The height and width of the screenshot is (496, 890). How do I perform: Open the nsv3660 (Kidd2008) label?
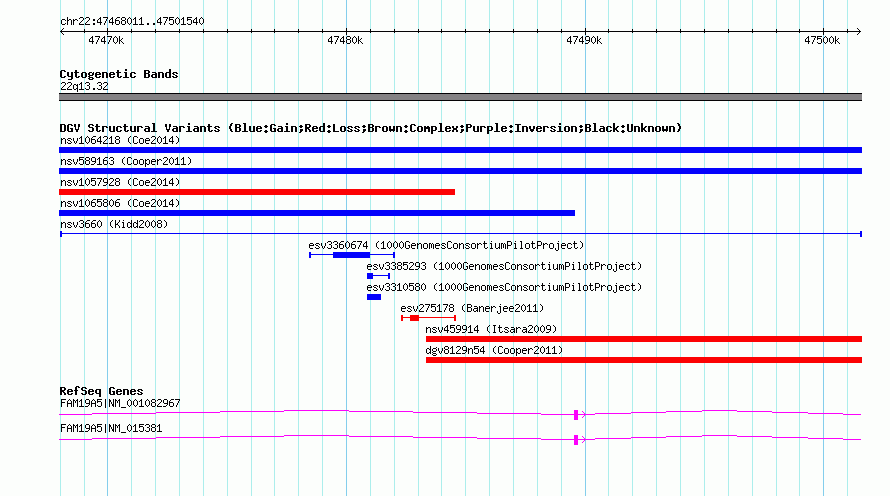pos(114,224)
